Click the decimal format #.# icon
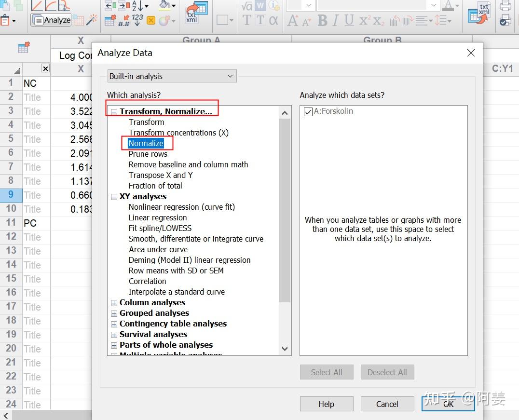Image resolution: width=519 pixels, height=420 pixels. tap(124, 21)
